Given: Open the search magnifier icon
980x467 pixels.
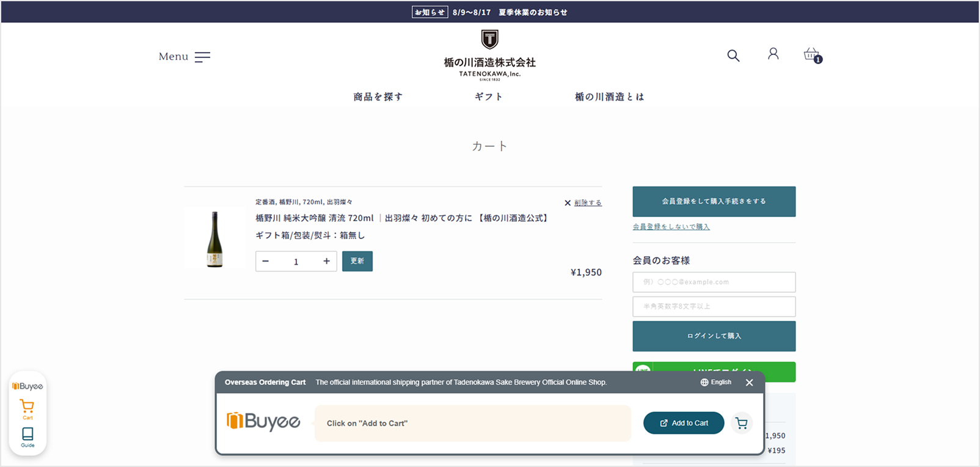Looking at the screenshot, I should click(733, 56).
